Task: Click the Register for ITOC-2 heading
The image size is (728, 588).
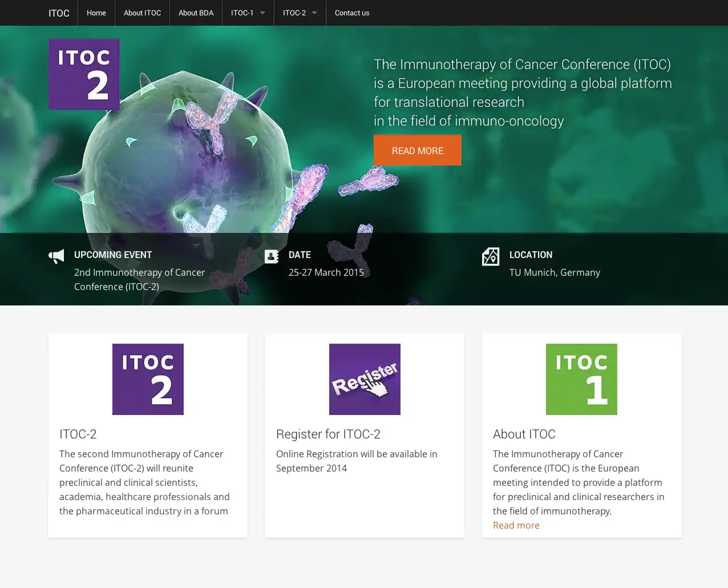Action: (x=328, y=434)
